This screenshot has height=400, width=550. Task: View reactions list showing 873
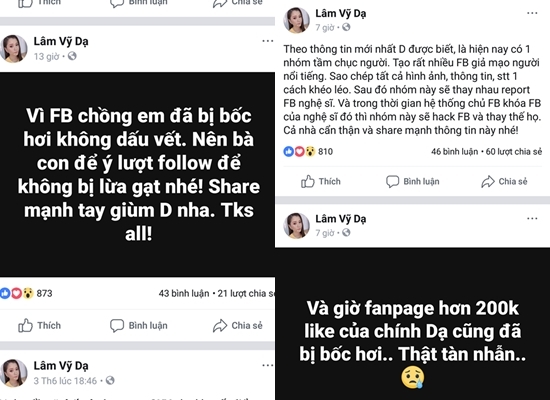(26, 293)
